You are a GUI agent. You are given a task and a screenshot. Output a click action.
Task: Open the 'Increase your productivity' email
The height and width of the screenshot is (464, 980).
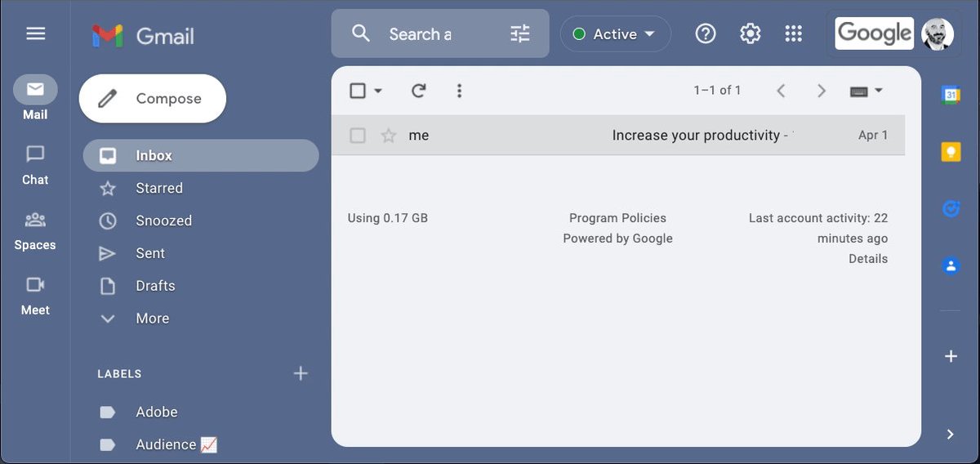(618, 136)
